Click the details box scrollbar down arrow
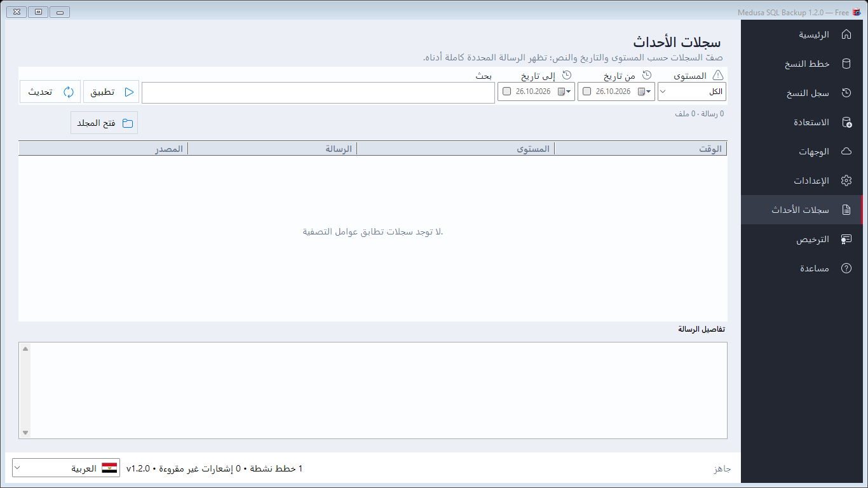This screenshot has width=868, height=488. 25,433
